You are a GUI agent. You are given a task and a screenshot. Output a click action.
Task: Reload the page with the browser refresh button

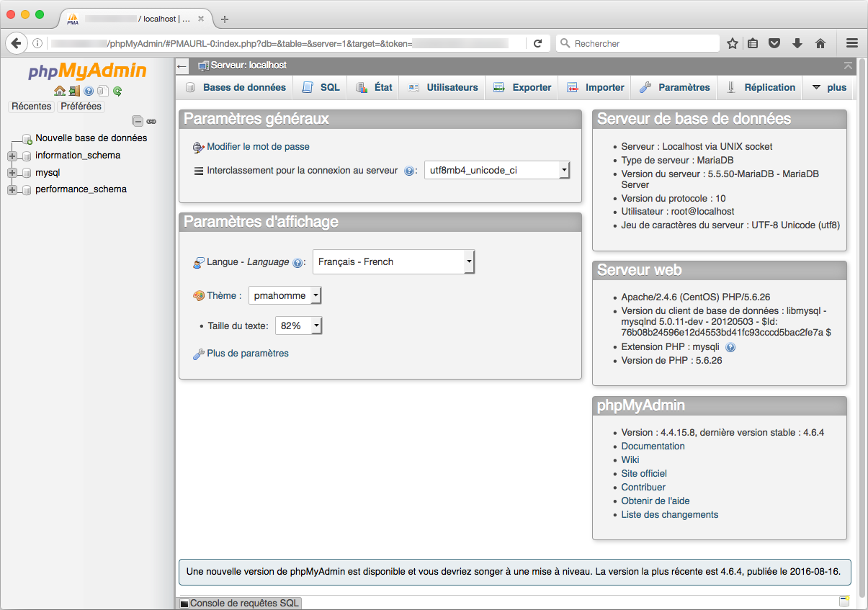pos(537,43)
